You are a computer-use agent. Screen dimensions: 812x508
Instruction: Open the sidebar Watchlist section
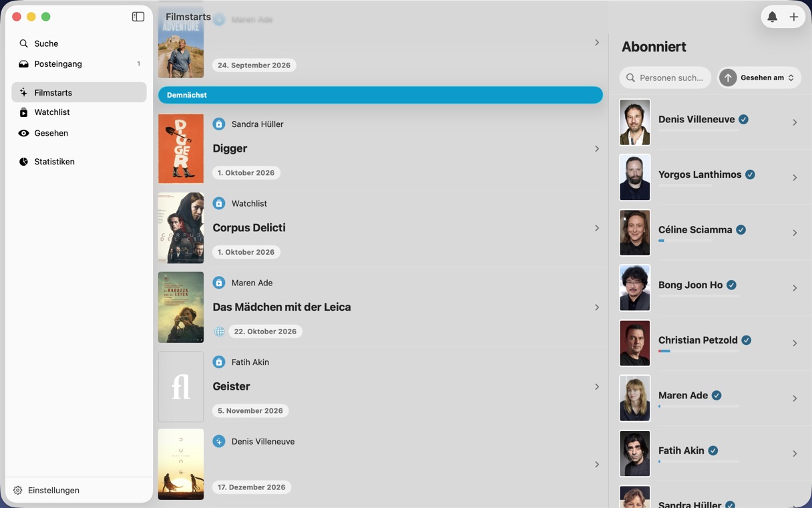79,112
